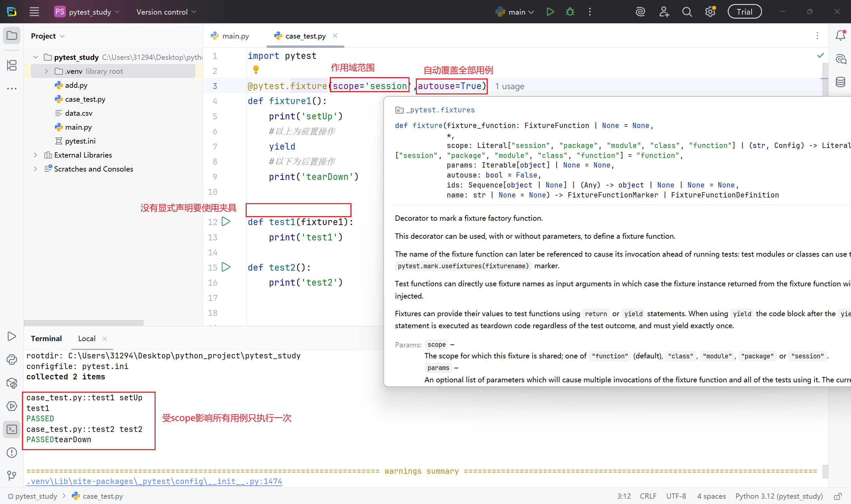Open the Database tool window icon

pos(840,82)
